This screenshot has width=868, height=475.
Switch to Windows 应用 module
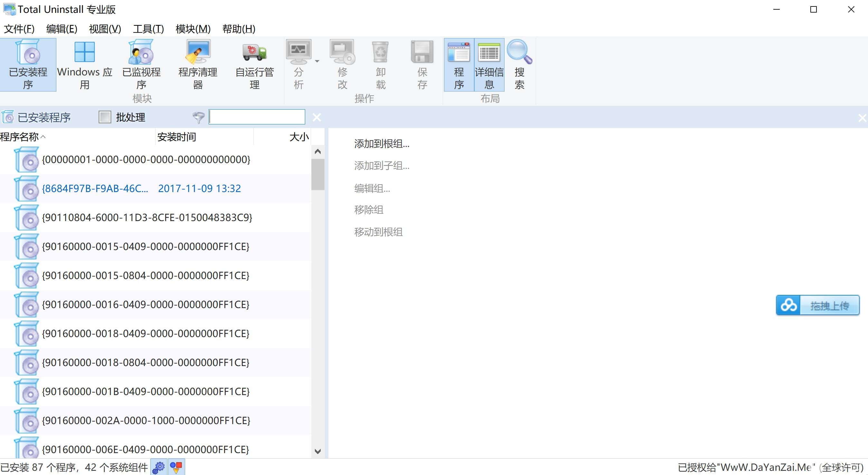pos(85,64)
